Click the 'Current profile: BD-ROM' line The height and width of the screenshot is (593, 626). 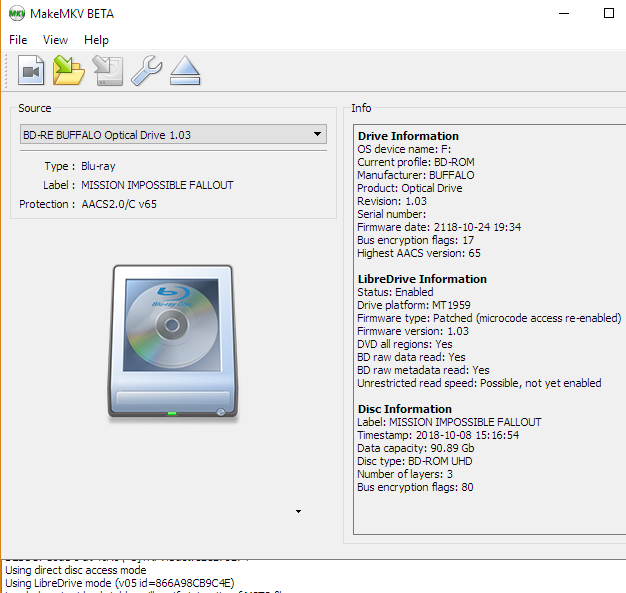(416, 162)
